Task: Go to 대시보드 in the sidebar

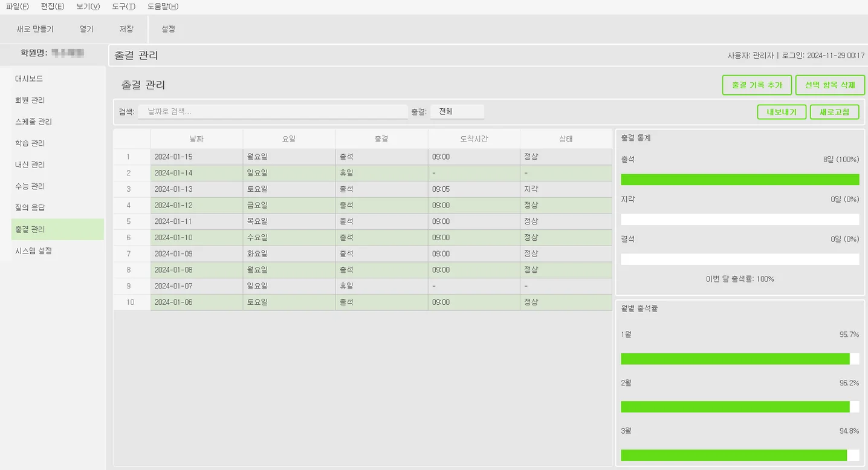Action: click(29, 79)
